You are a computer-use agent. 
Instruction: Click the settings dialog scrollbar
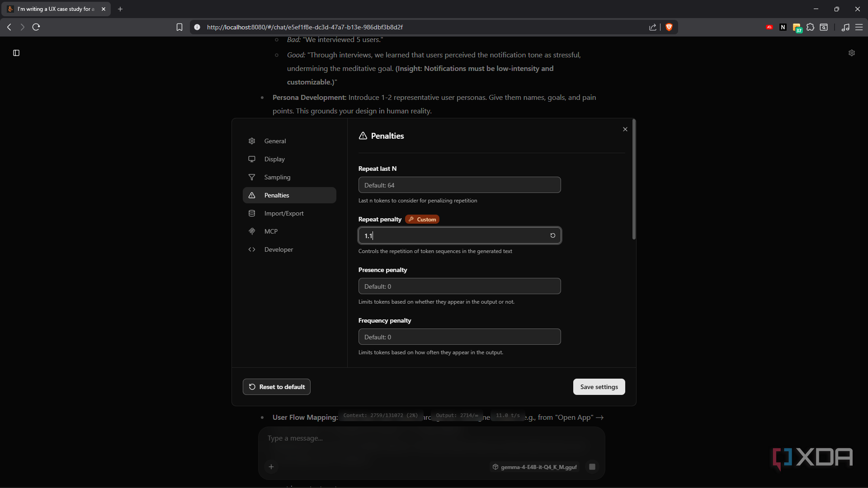click(634, 179)
